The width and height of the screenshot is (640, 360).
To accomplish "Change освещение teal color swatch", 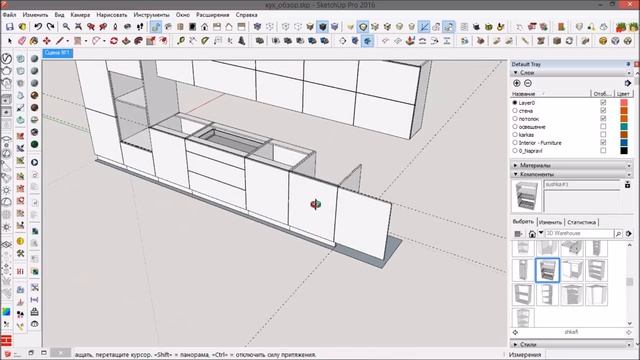I will [624, 127].
